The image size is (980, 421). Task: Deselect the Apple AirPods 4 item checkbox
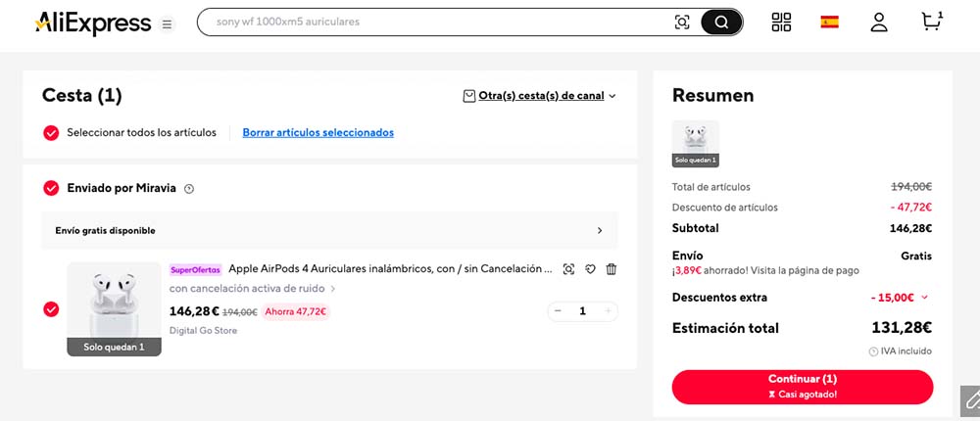coord(52,309)
